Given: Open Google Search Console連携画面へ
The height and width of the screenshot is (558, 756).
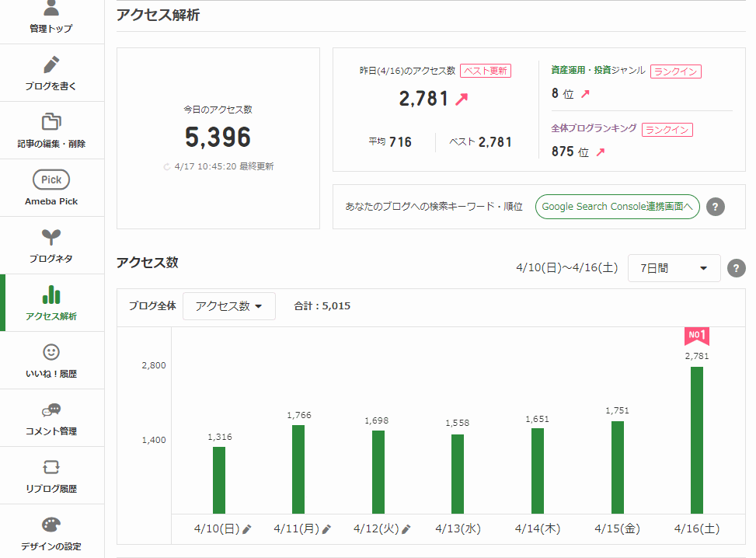Looking at the screenshot, I should (617, 207).
